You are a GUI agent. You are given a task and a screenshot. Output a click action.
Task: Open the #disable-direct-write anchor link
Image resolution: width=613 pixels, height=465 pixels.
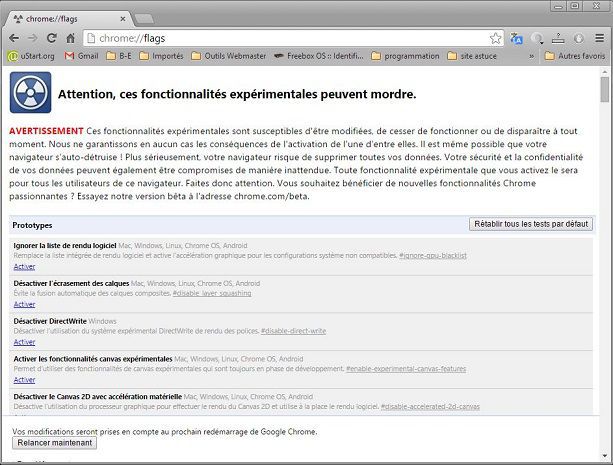[x=293, y=331]
